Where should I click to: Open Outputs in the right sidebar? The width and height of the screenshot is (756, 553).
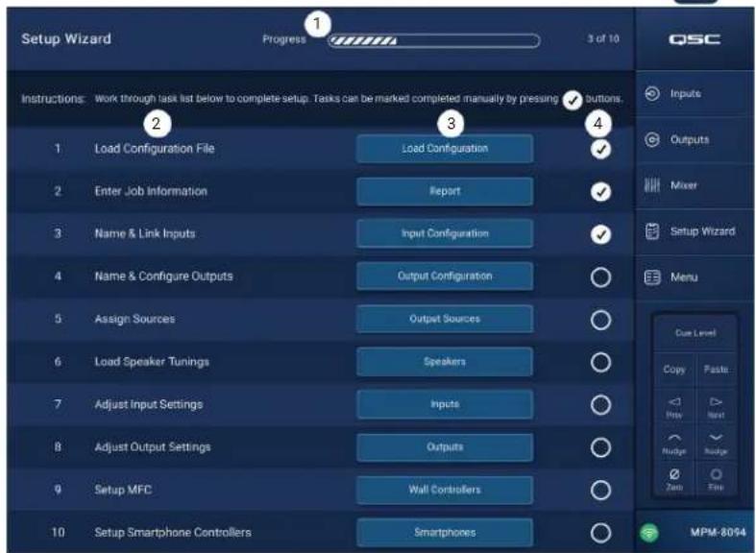tap(695, 140)
